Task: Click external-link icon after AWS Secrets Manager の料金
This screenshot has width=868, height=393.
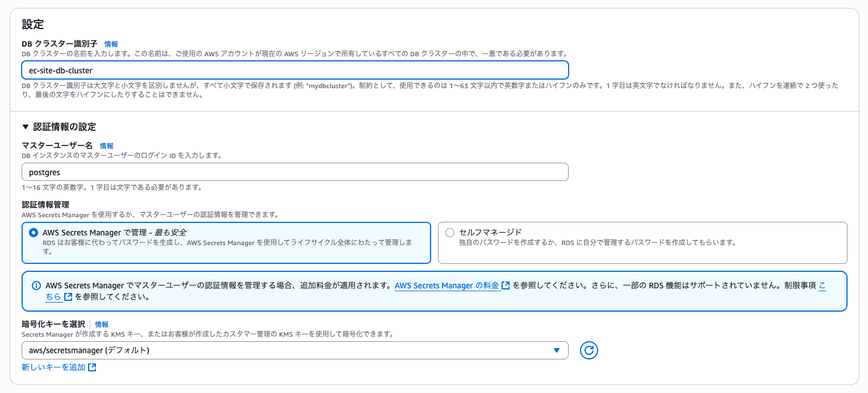Action: pyautogui.click(x=506, y=286)
